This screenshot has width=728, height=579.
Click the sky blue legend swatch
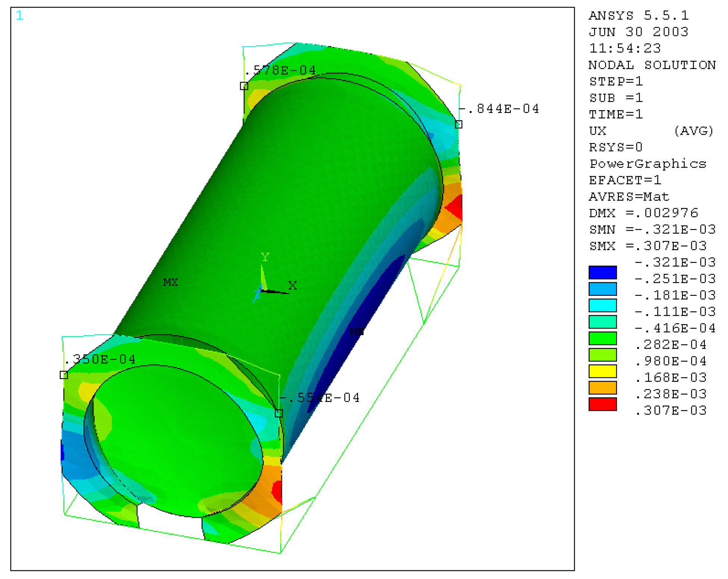coord(602,289)
